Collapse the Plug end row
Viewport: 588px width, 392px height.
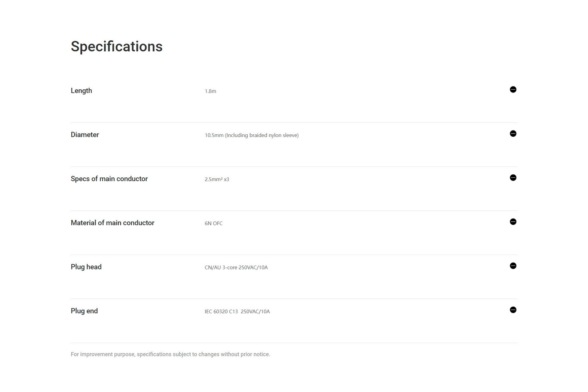(x=513, y=310)
